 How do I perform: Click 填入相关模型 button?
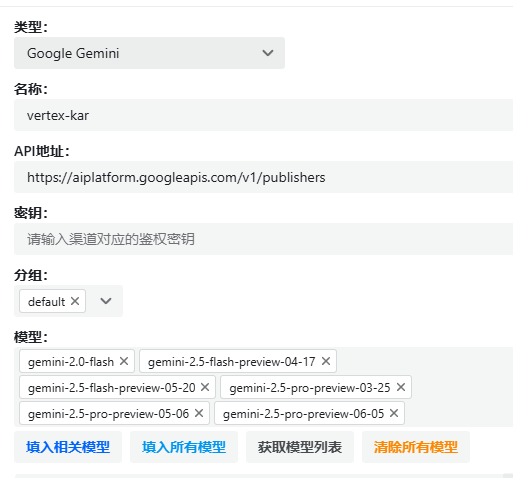pyautogui.click(x=68, y=447)
